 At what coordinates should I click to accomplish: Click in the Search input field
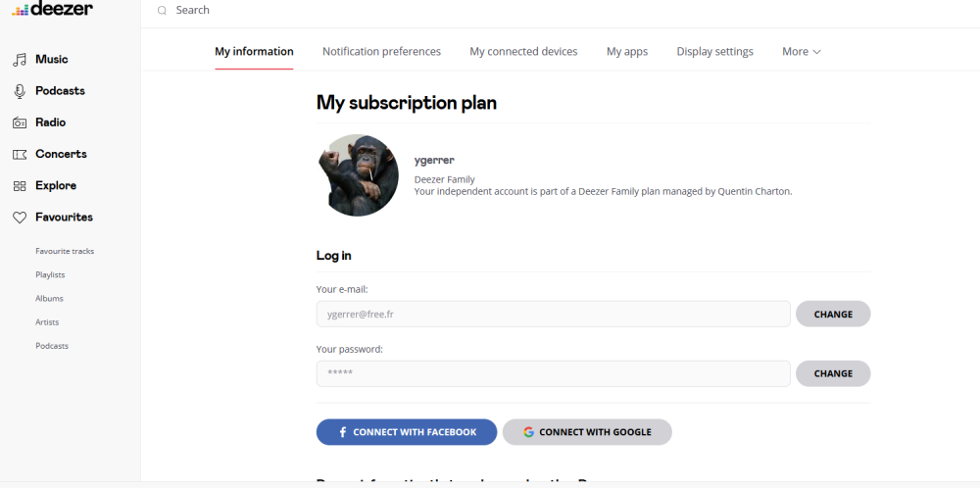pos(392,10)
